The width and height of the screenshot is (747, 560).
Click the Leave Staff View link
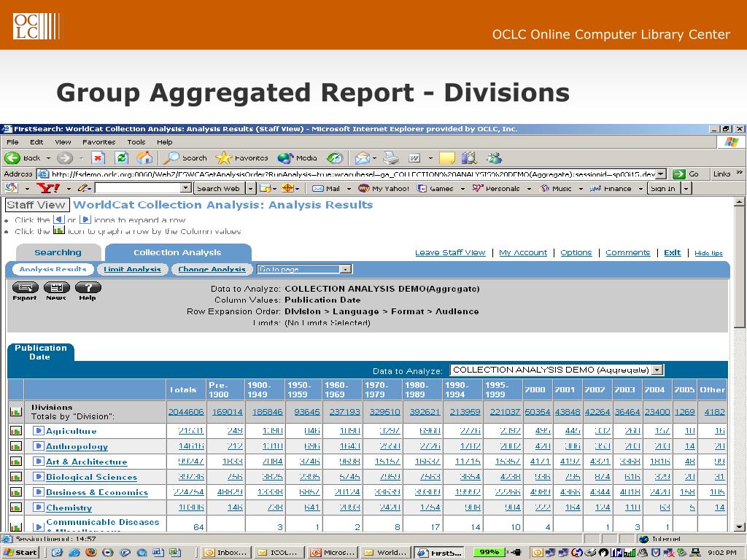[x=450, y=252]
